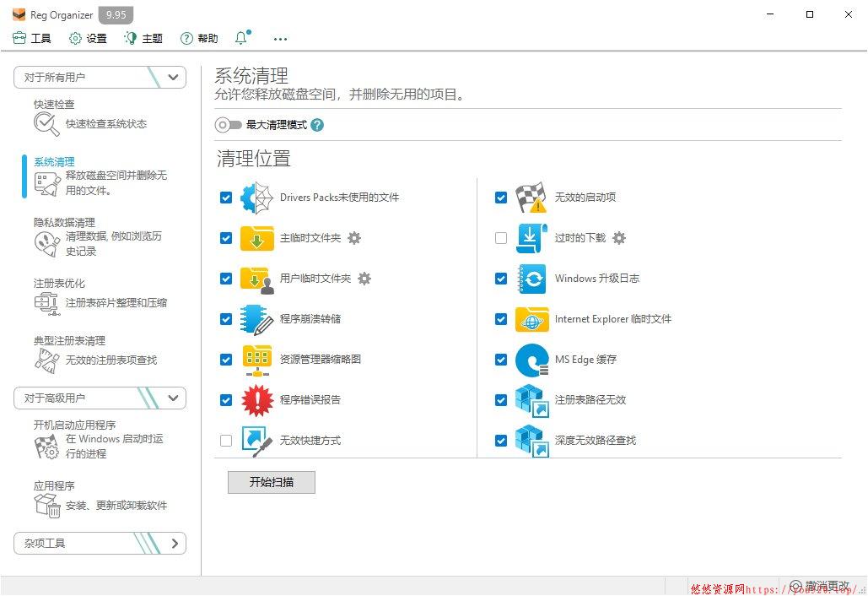Screen dimensions: 868x596
Task: Click the 深度无效路径查找 cubes icon
Action: pos(531,441)
